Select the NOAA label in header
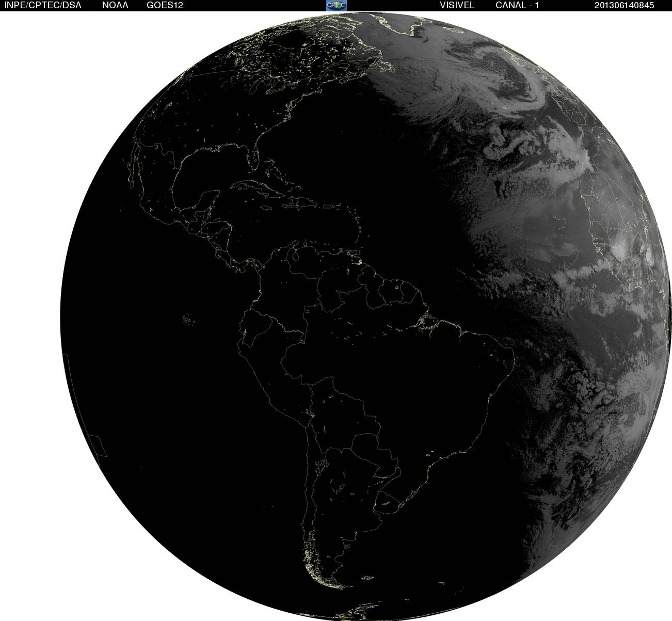 [x=115, y=5]
